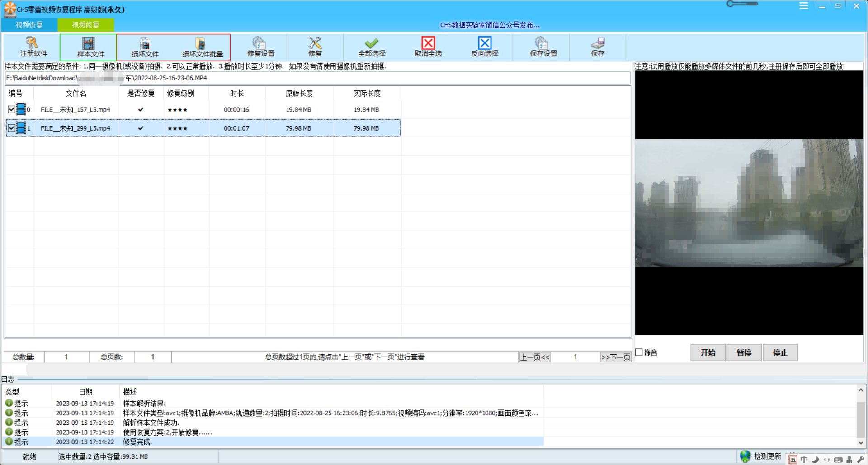The image size is (868, 465).
Task: Open the 损坏文件 damaged file tool
Action: (x=145, y=47)
